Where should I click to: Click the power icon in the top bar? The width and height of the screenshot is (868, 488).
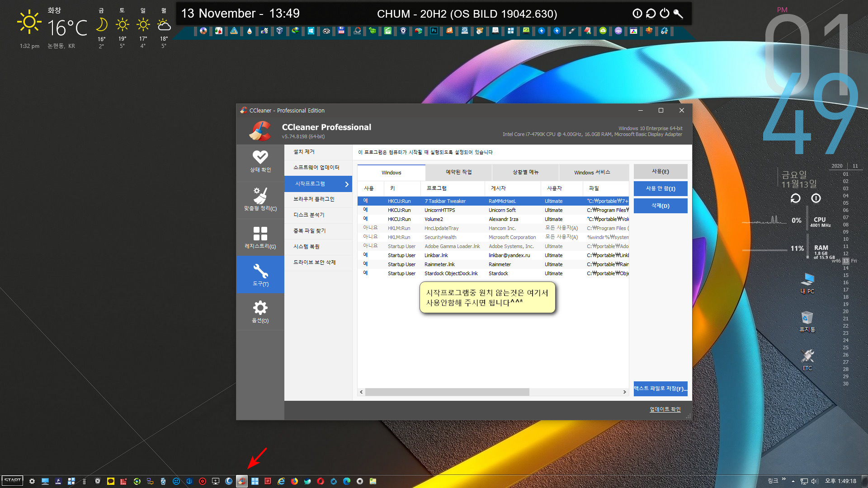664,14
